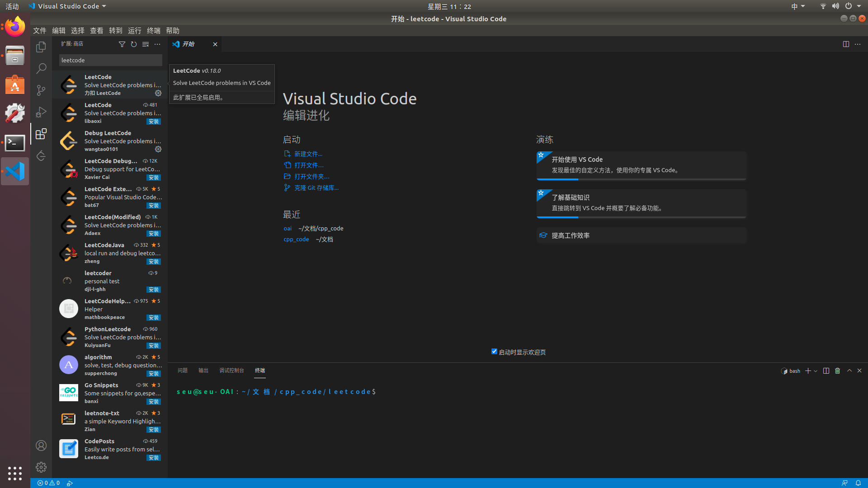Click the 克隆 Git 存储库 link
The height and width of the screenshot is (488, 868).
[316, 188]
